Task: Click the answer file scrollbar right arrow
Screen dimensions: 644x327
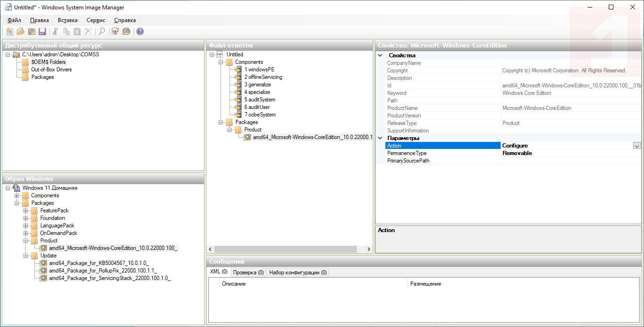Action: (x=369, y=249)
